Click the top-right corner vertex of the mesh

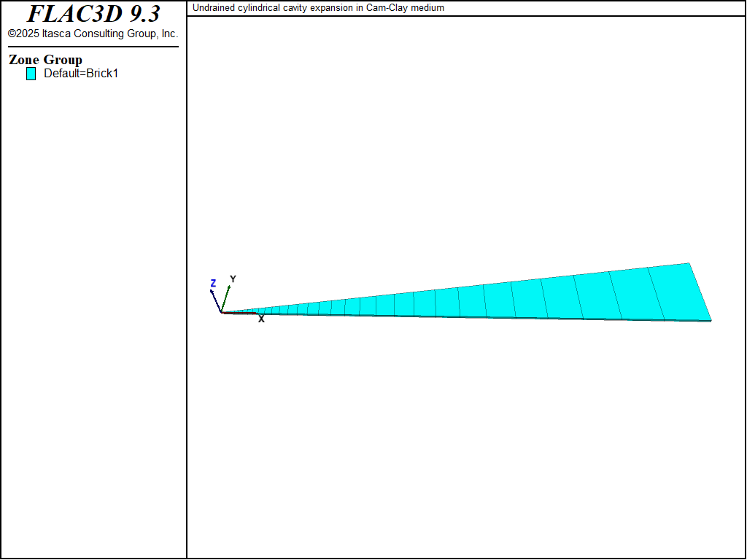689,263
